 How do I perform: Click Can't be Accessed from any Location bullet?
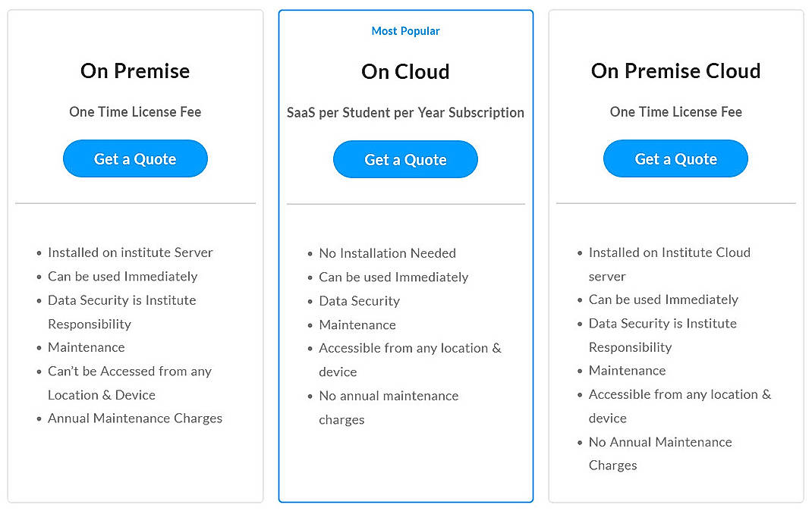(130, 371)
